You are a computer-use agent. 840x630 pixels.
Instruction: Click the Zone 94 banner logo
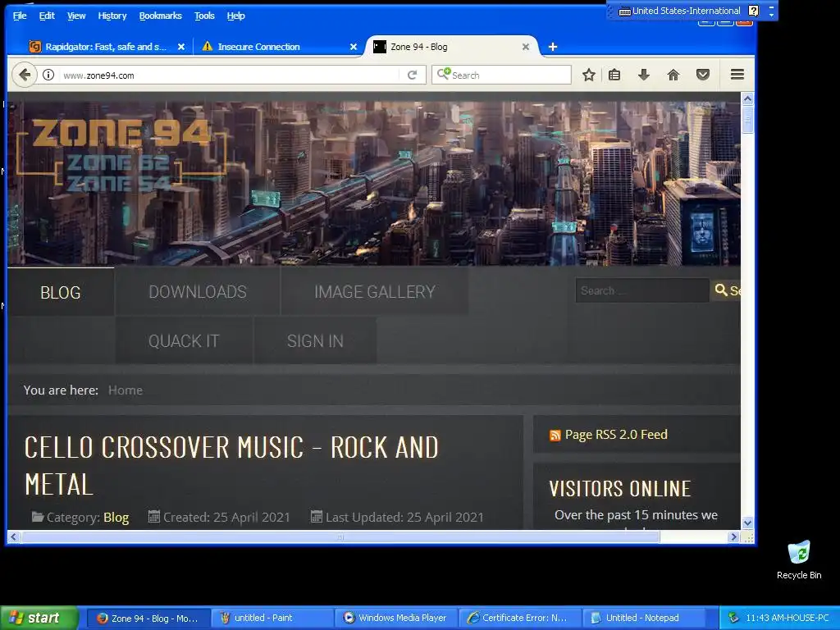[x=121, y=155]
